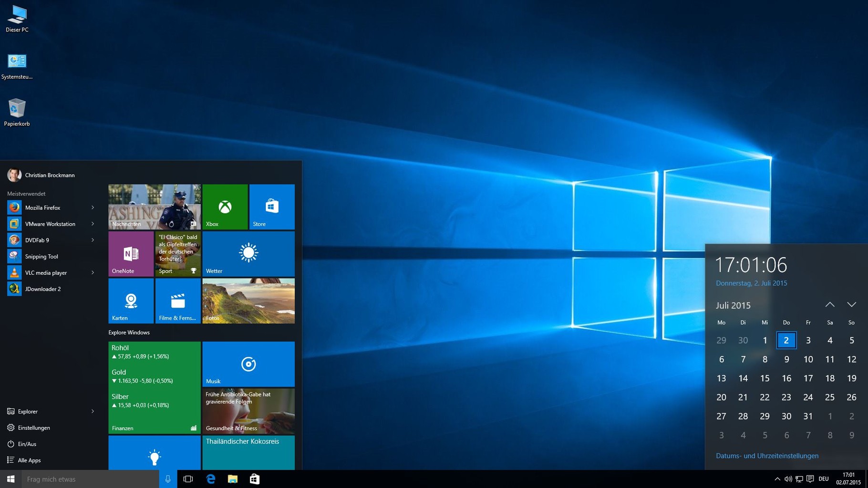Screen dimensions: 868x488
Task: Expand the Mozilla Firefox jump list arrow
Action: [93, 208]
